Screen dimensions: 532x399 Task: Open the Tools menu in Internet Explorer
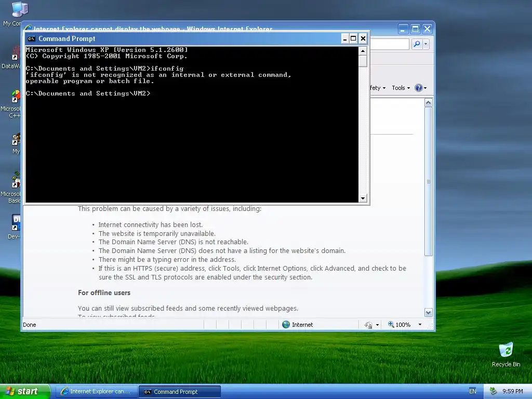(401, 88)
